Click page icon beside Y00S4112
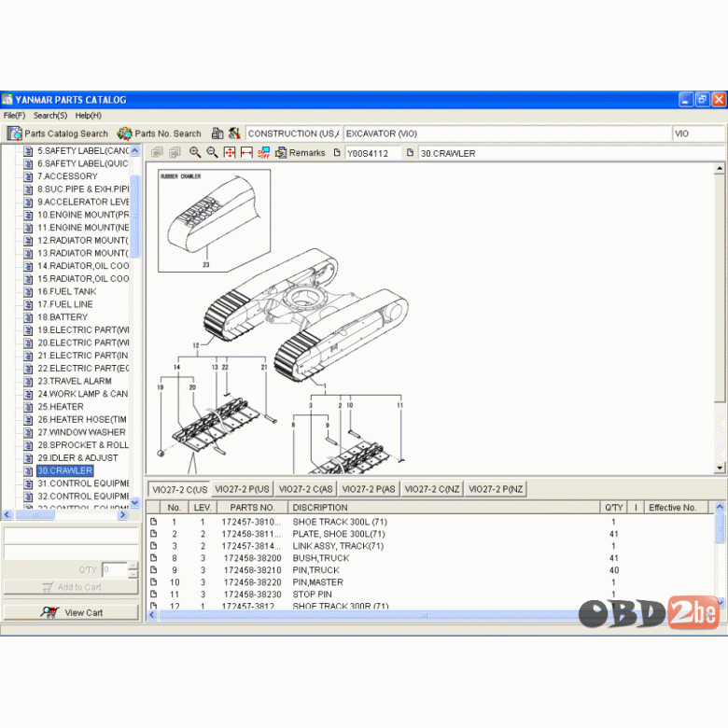Viewport: 728px width, 728px height. point(337,152)
